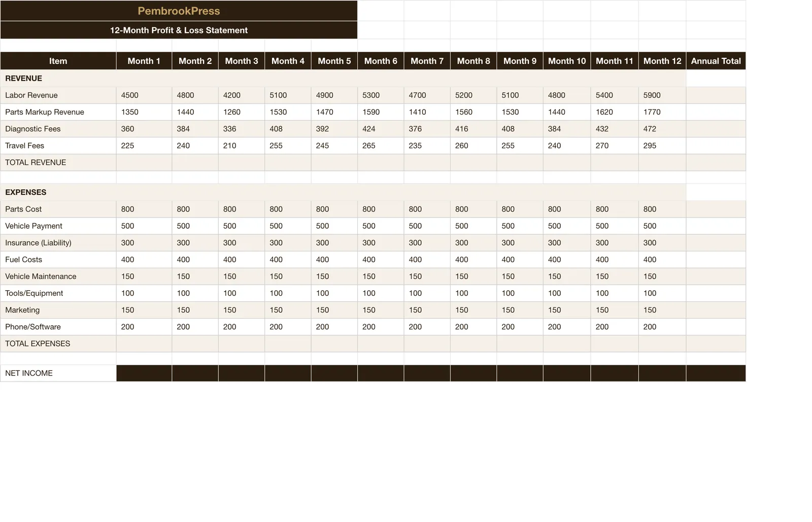Select the PembrookPress title cell
Viewport: 812px width, 522px height.
179,11
